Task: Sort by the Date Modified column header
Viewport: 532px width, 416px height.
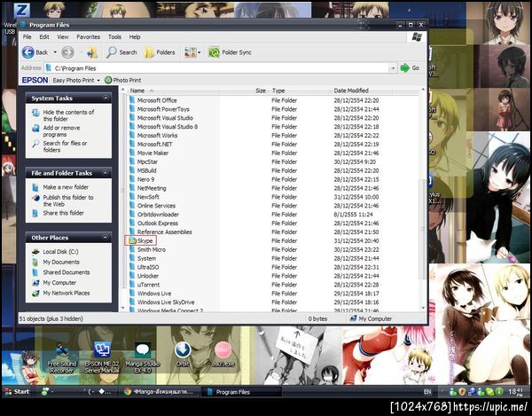Action: coord(361,90)
